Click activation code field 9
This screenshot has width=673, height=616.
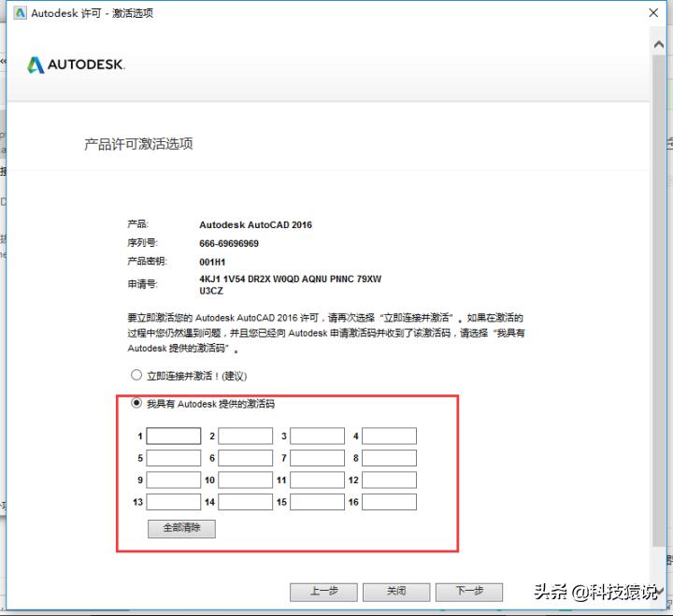(174, 480)
